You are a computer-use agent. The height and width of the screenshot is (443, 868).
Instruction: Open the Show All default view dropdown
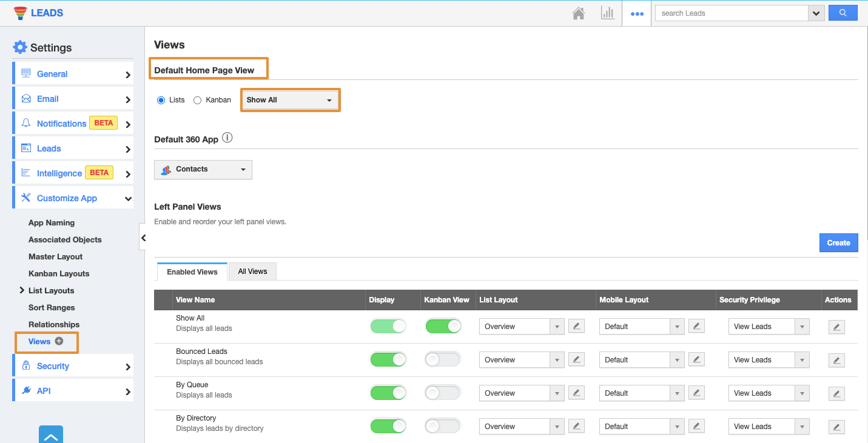[290, 100]
